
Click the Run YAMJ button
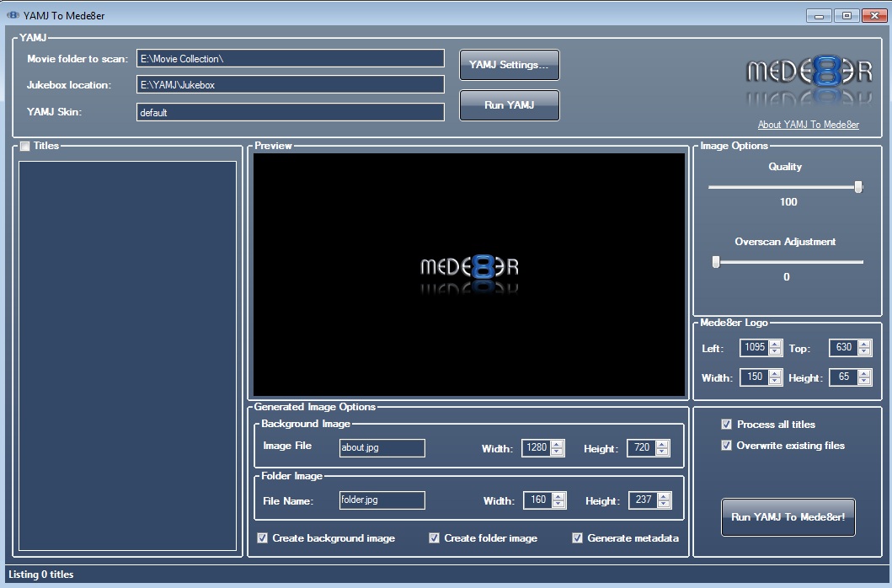pos(509,105)
